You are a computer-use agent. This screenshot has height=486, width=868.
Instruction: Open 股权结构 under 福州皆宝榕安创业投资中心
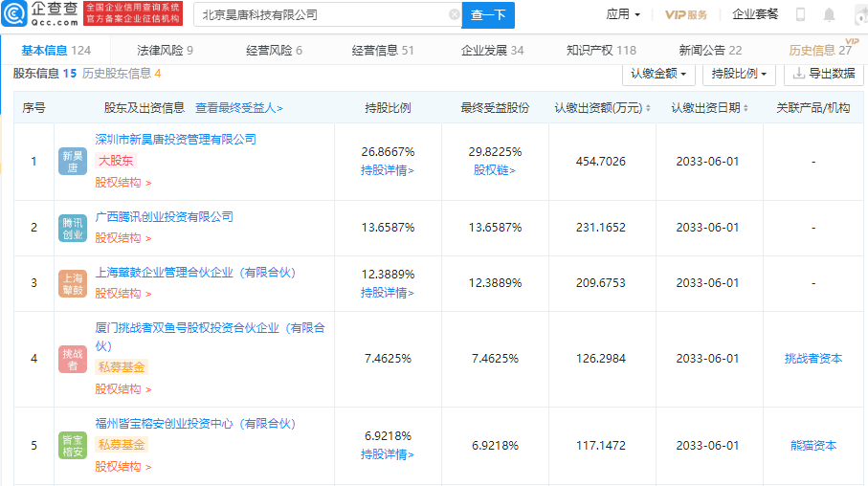122,467
